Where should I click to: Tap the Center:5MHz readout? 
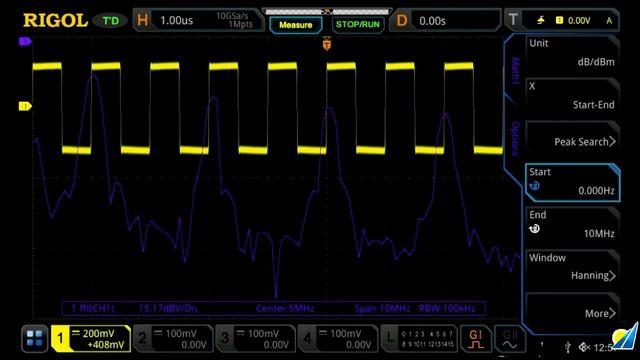point(285,308)
